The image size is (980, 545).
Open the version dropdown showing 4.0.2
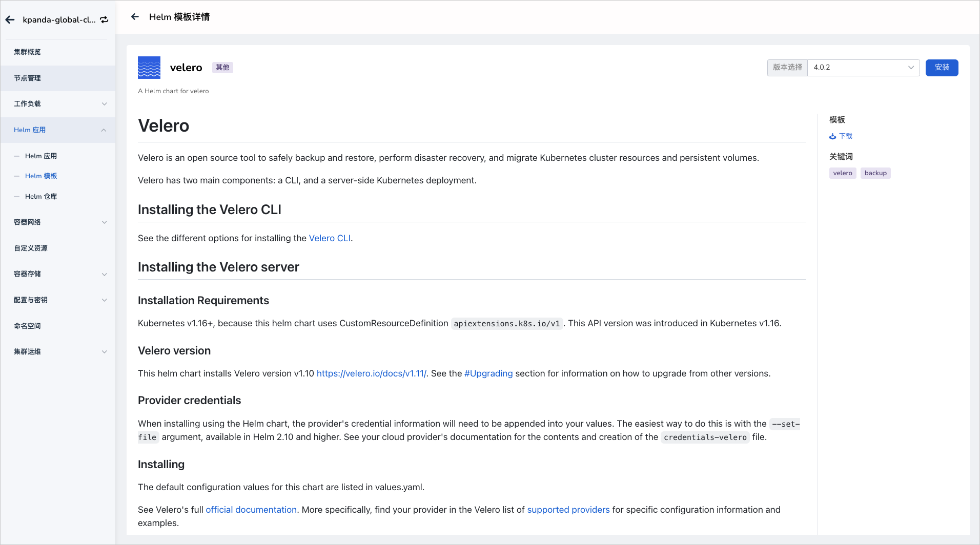point(863,68)
